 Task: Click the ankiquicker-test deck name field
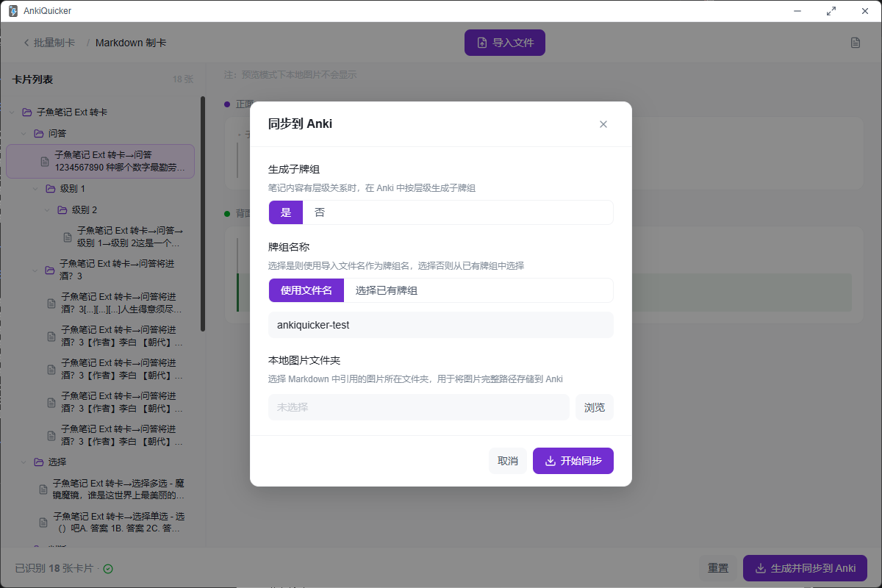pos(441,325)
